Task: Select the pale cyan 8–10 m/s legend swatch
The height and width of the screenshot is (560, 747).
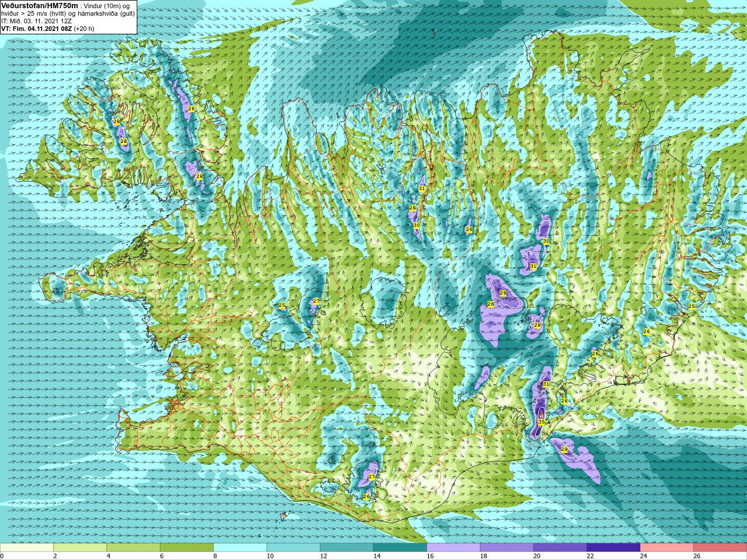Action: [240, 548]
